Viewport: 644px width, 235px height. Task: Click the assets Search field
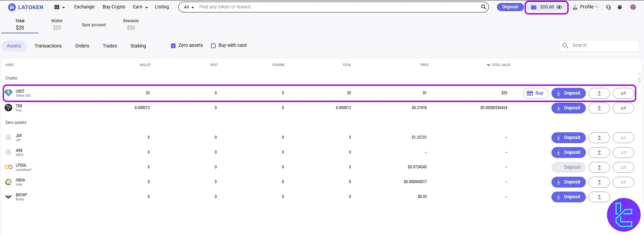[x=599, y=45]
